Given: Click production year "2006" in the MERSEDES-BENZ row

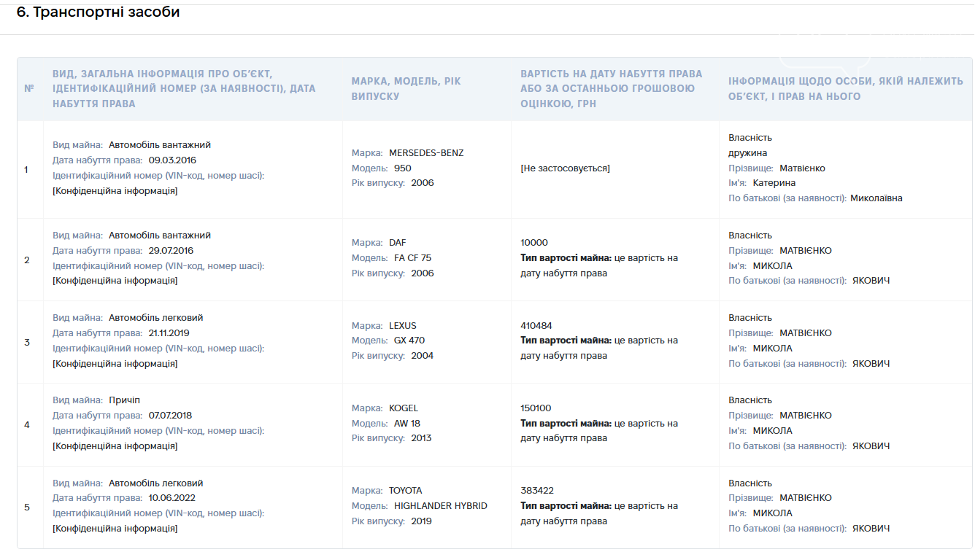Looking at the screenshot, I should tap(423, 182).
